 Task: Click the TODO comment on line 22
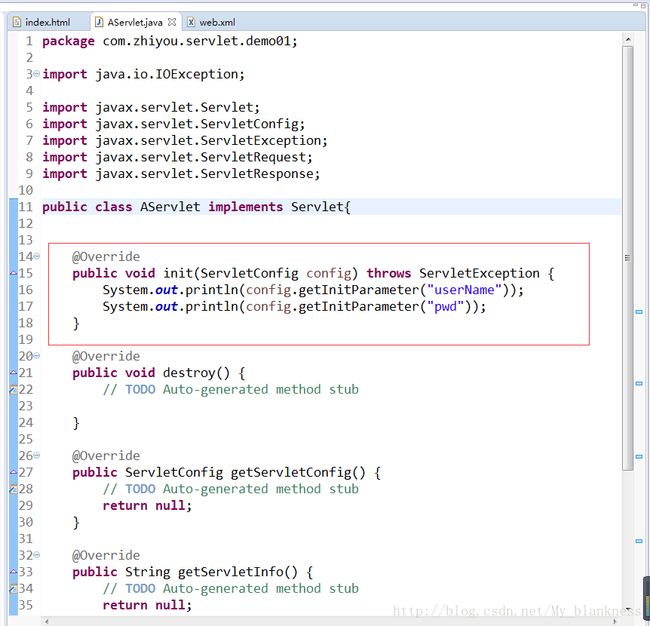click(230, 389)
